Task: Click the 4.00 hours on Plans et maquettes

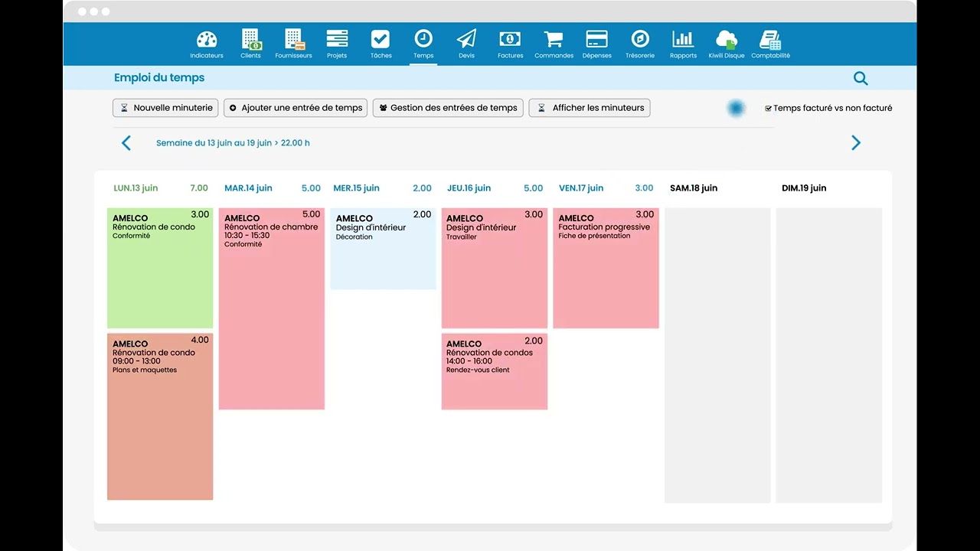Action: [200, 341]
